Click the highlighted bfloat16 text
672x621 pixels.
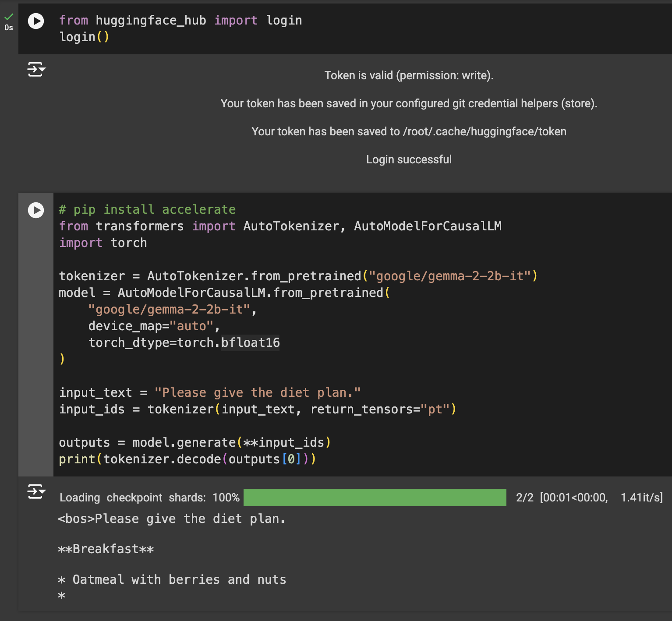click(x=250, y=342)
